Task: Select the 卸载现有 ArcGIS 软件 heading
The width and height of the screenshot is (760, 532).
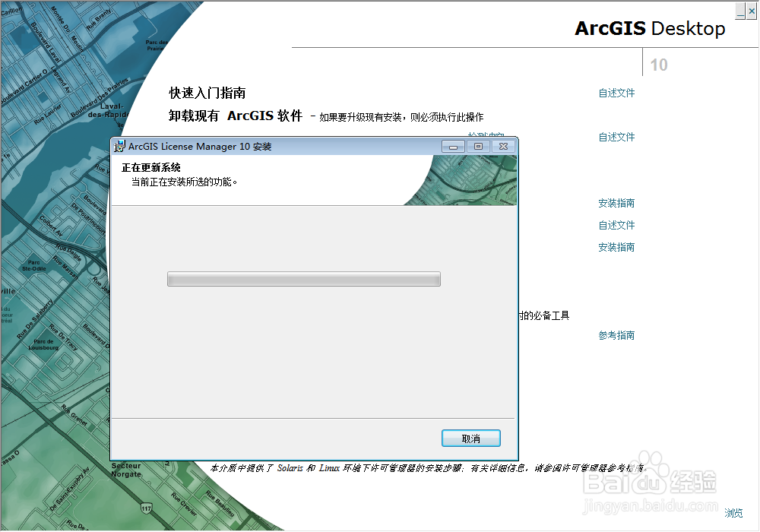Action: pos(236,116)
